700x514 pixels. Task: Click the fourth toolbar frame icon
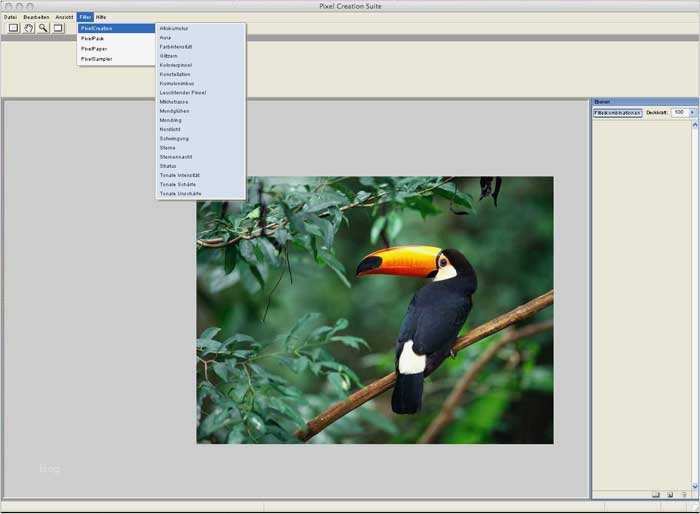click(x=58, y=28)
